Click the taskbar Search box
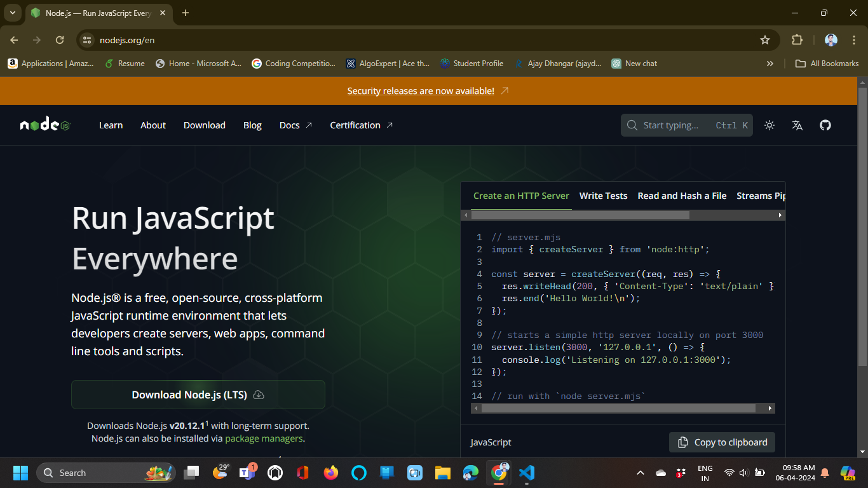Viewport: 868px width, 488px height. pyautogui.click(x=106, y=473)
